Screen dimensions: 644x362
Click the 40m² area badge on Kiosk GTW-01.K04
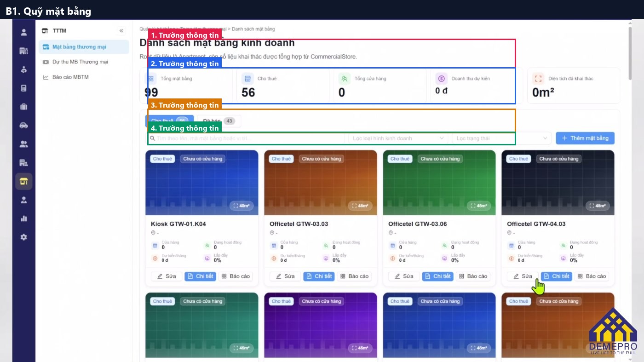click(241, 206)
